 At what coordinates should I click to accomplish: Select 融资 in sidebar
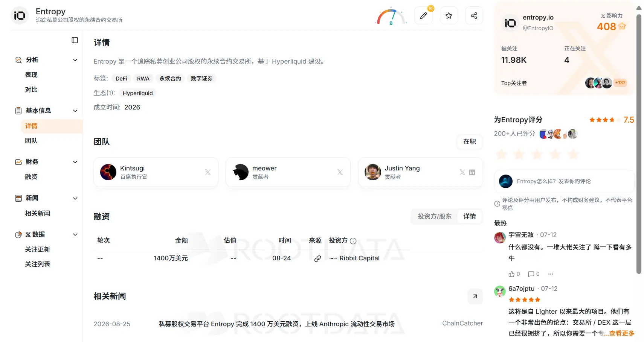31,176
